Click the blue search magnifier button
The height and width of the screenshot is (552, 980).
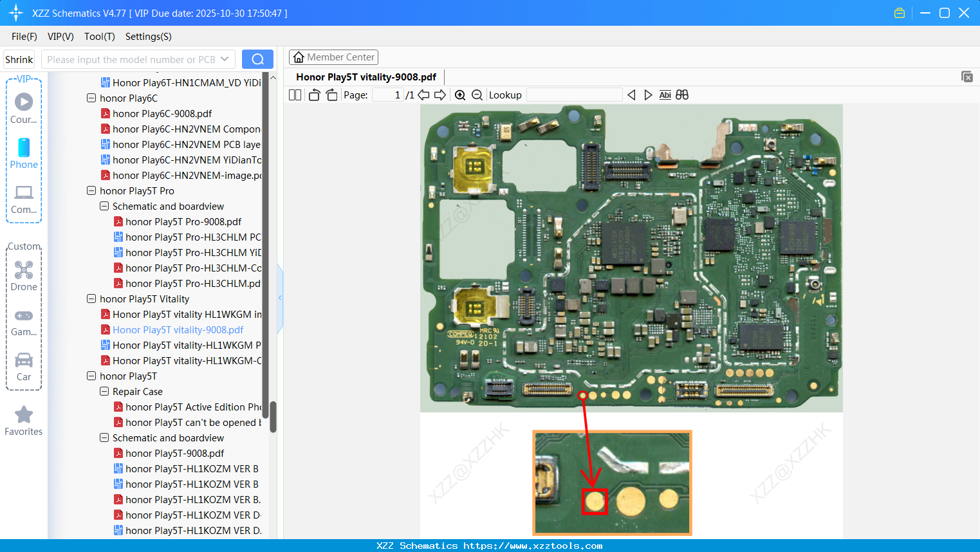click(257, 59)
